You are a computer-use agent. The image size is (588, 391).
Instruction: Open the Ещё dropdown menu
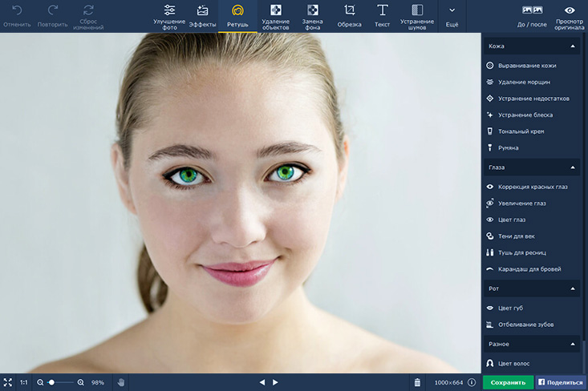point(452,16)
